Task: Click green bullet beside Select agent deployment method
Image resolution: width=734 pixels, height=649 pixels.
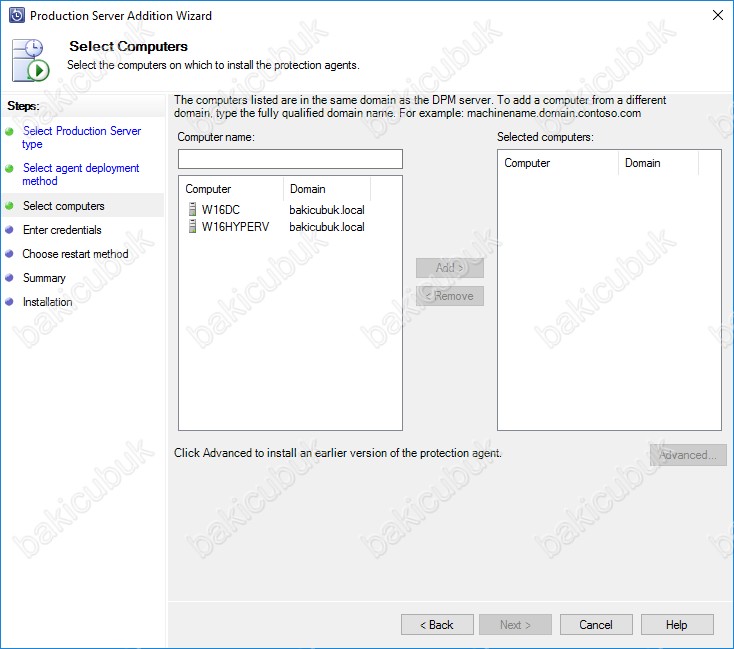Action: click(9, 169)
